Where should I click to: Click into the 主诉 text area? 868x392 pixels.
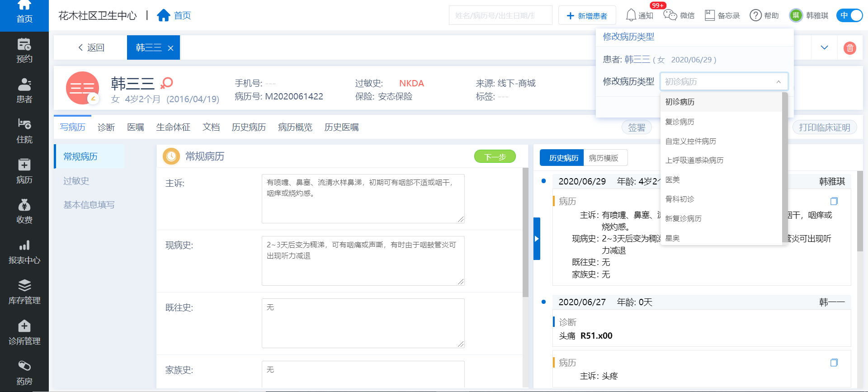pyautogui.click(x=363, y=198)
